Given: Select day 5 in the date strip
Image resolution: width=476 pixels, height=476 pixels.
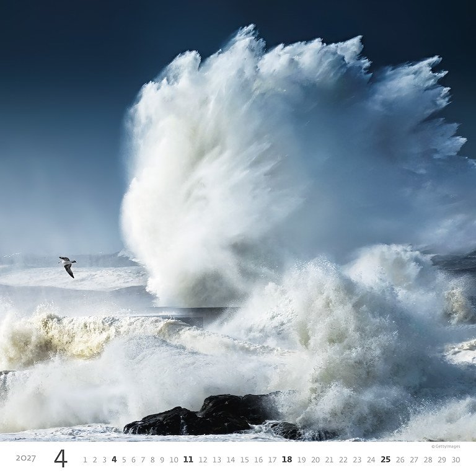Looking at the screenshot, I should point(124,460).
